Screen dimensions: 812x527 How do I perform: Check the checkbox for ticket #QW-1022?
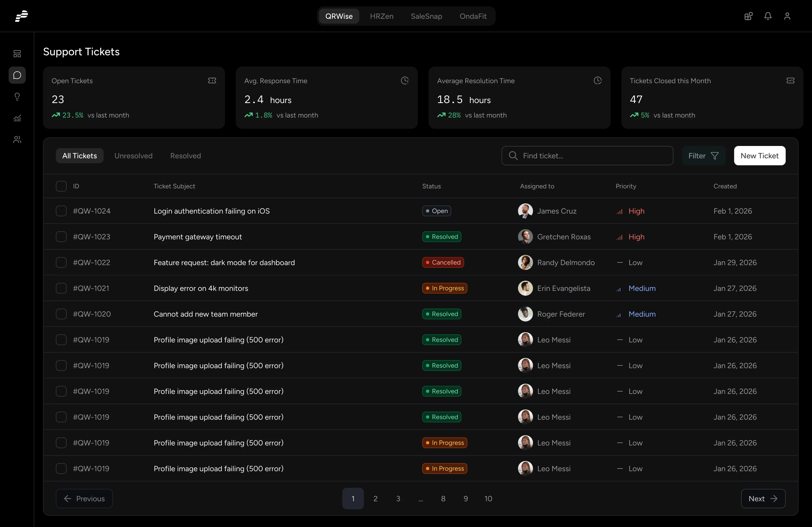coord(61,262)
